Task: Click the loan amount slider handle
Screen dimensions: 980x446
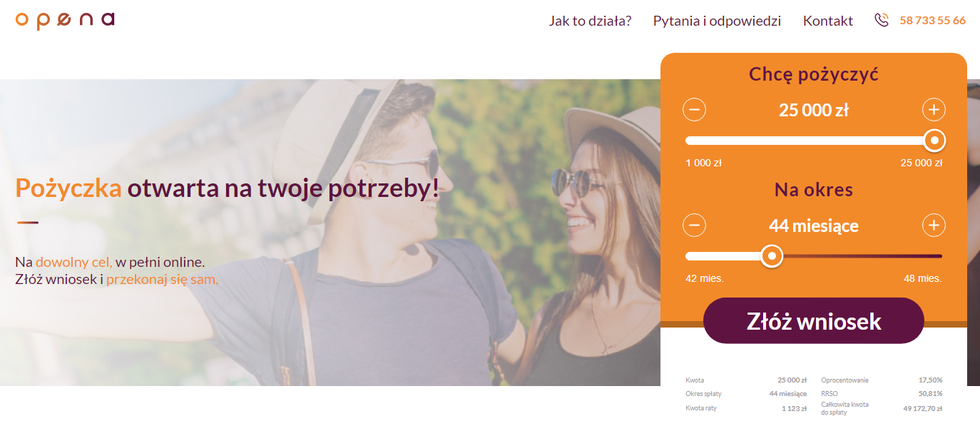Action: (934, 141)
